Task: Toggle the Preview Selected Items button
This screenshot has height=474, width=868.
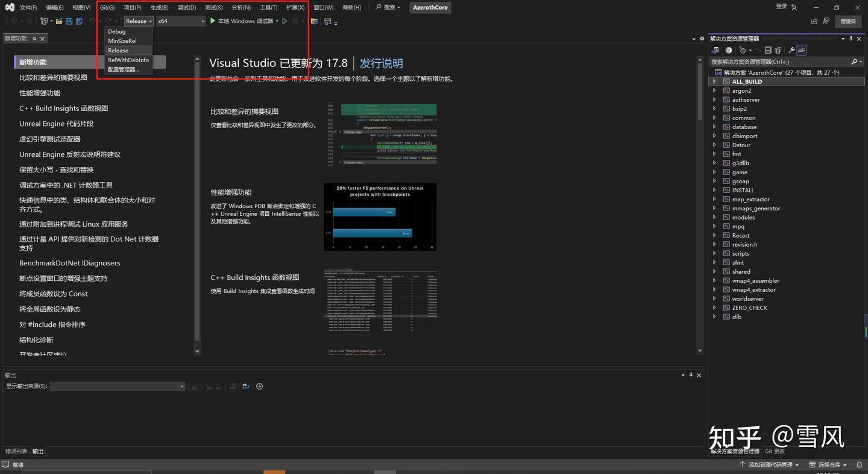Action: point(801,51)
